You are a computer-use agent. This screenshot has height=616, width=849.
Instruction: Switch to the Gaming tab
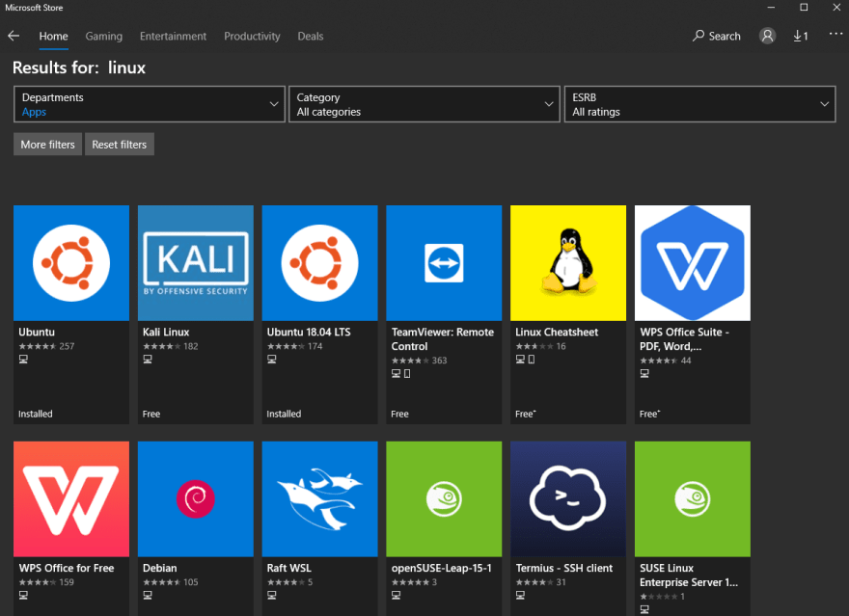(x=104, y=37)
